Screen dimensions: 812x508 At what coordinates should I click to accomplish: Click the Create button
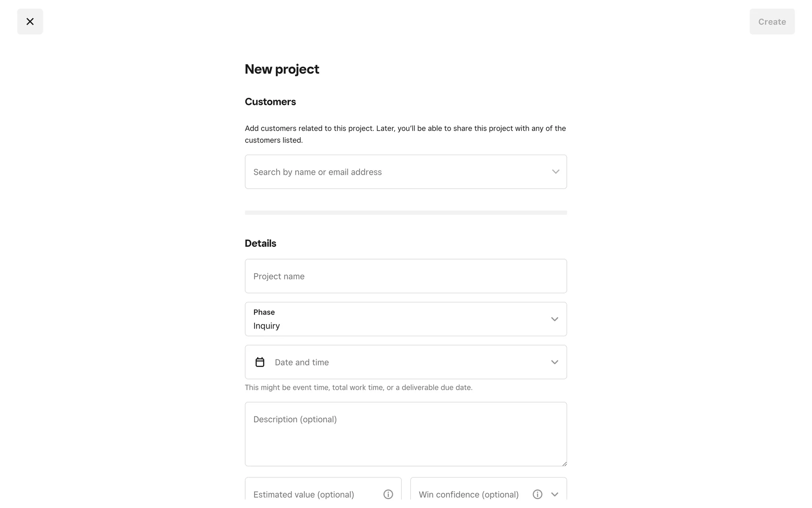[x=772, y=22]
